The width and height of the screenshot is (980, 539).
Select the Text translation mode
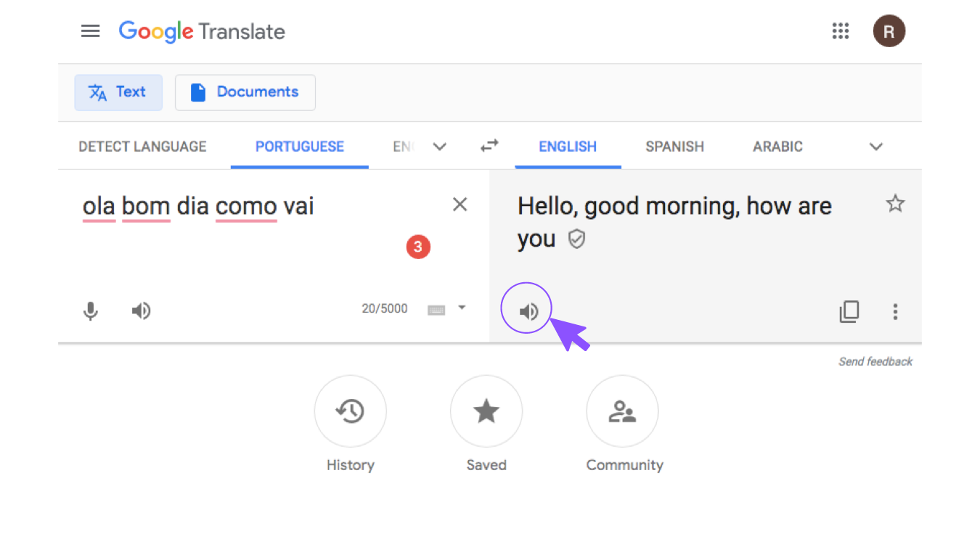click(x=118, y=92)
